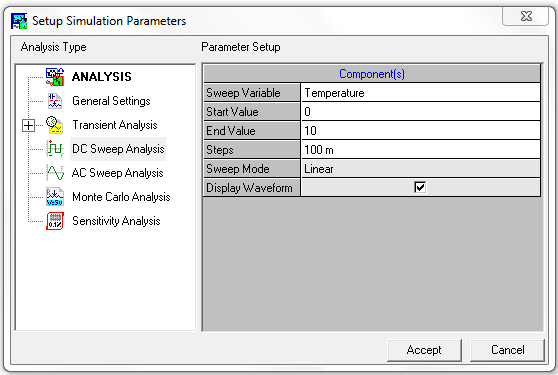Image resolution: width=558 pixels, height=375 pixels.
Task: Select DC Sweep Analysis tree item
Action: click(118, 149)
